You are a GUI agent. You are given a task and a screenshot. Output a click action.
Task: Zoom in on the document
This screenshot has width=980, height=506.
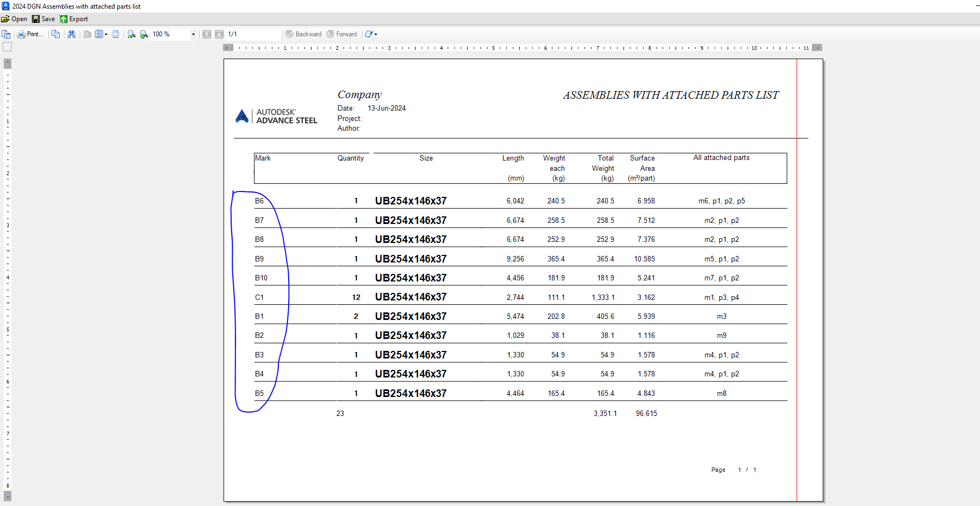[143, 34]
